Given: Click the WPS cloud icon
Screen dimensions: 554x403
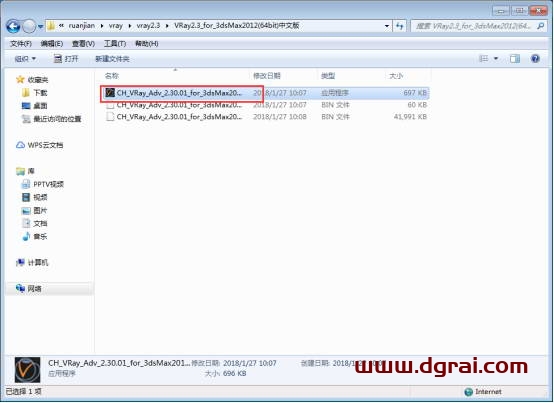Looking at the screenshot, I should (20, 145).
